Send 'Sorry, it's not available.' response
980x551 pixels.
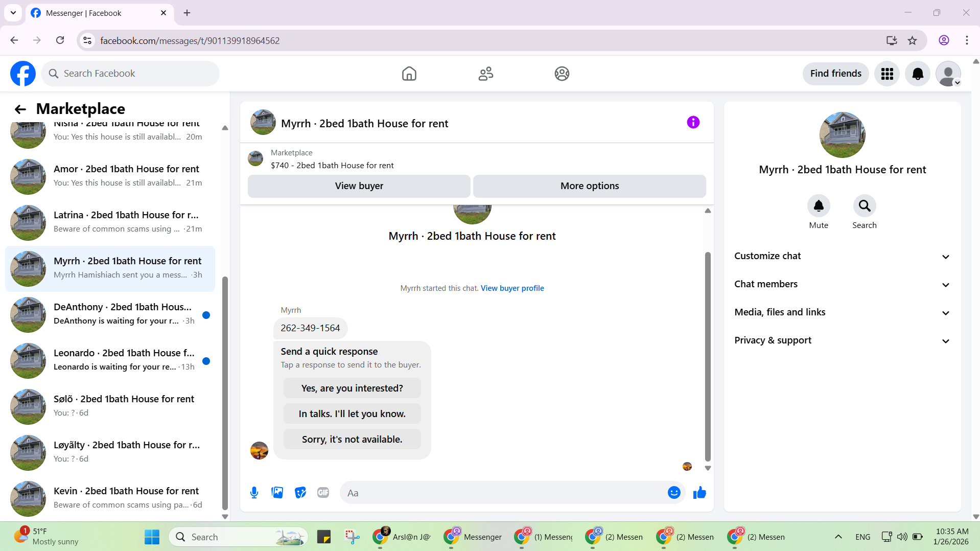[x=352, y=439]
